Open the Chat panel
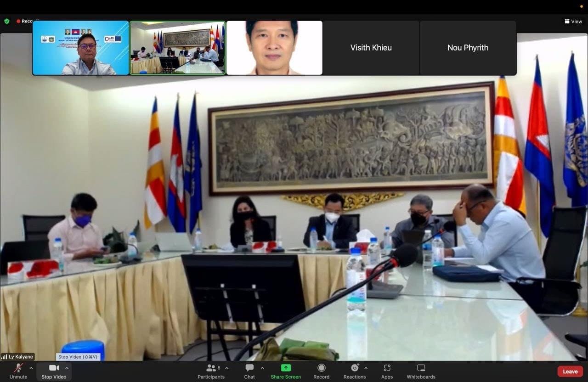 pos(249,371)
